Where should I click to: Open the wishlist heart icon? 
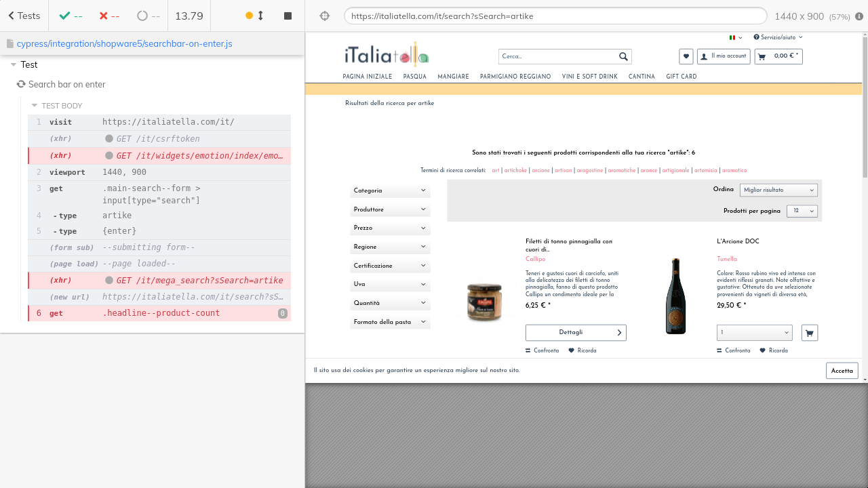pos(686,57)
